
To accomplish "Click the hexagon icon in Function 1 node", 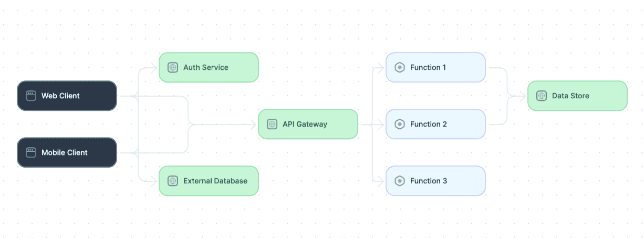I will (400, 67).
